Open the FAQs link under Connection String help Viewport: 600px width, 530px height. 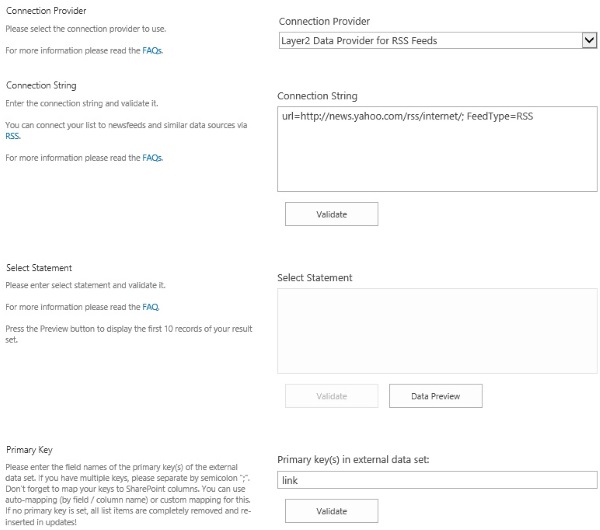[152, 158]
